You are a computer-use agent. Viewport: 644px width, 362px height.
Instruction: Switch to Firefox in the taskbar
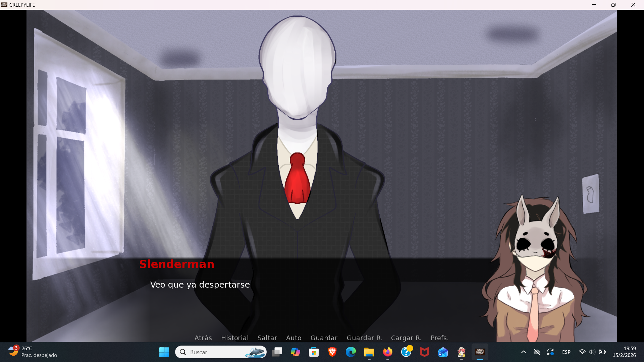(x=388, y=352)
